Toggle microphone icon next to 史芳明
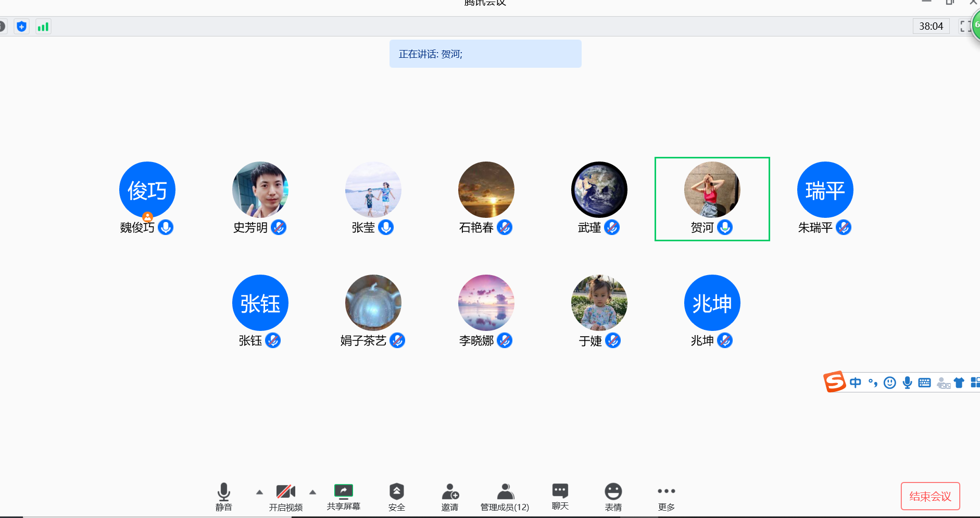 coord(279,228)
